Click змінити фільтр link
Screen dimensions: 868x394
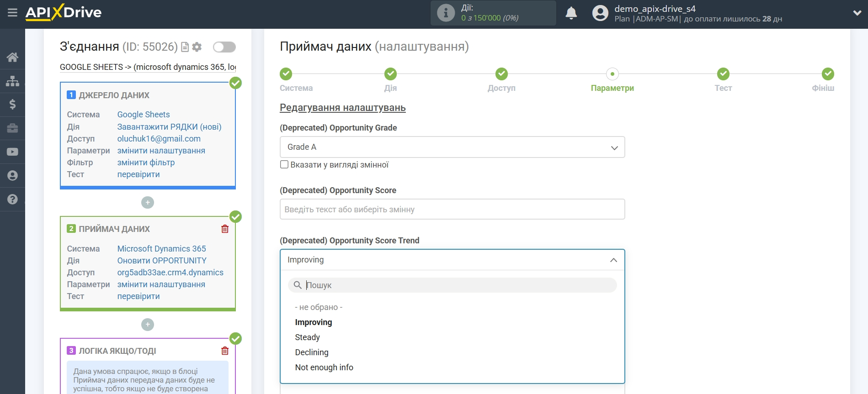tap(146, 163)
